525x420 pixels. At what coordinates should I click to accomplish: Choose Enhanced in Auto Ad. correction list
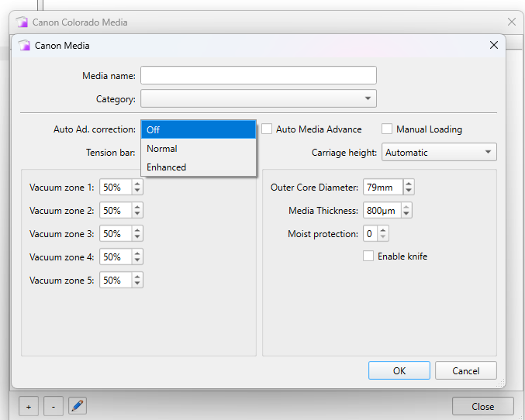[199, 167]
